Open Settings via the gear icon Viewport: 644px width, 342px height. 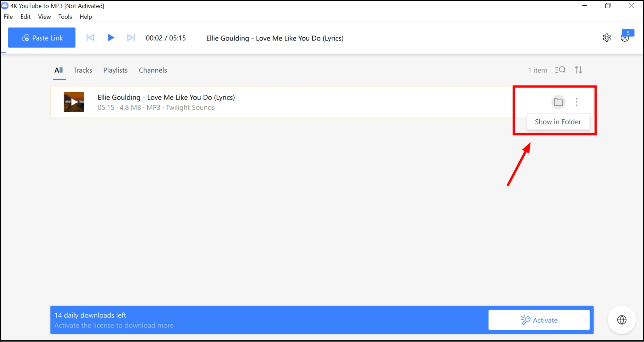[607, 38]
